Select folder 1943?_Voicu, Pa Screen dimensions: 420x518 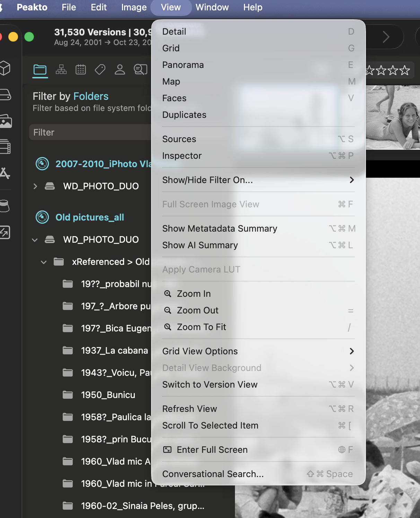107,373
